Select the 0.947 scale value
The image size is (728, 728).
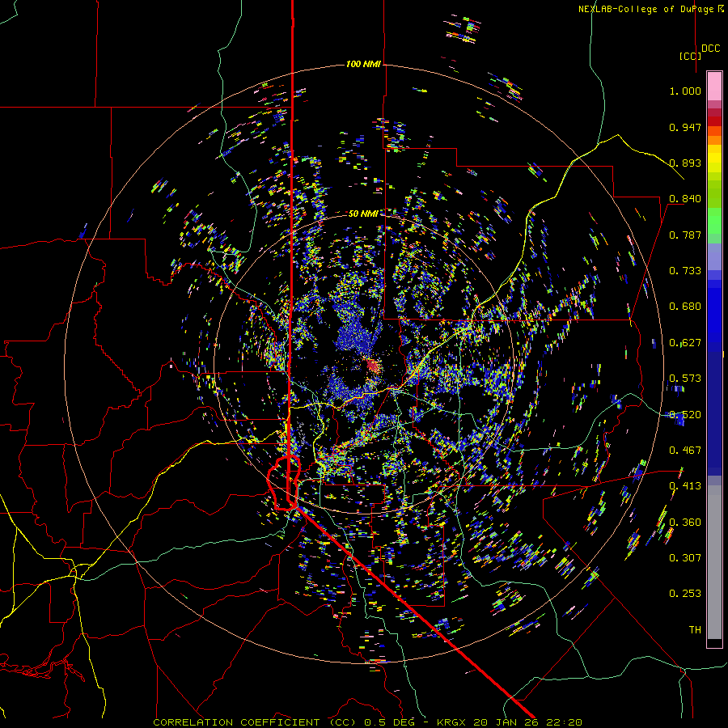(x=685, y=127)
